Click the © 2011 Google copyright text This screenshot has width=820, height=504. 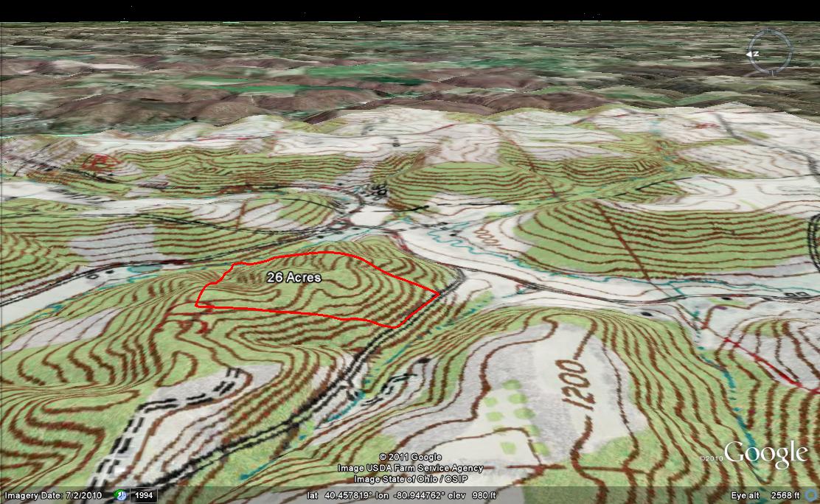[x=410, y=457]
